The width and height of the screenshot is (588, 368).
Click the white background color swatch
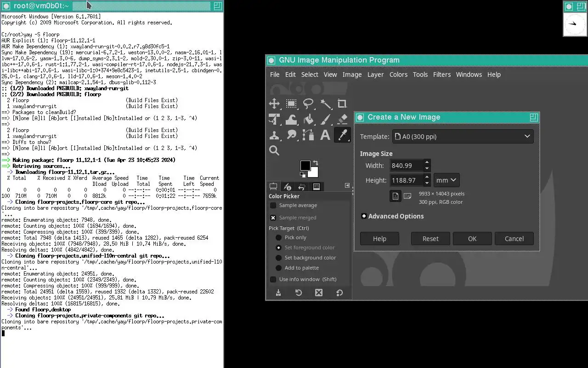[x=314, y=172]
